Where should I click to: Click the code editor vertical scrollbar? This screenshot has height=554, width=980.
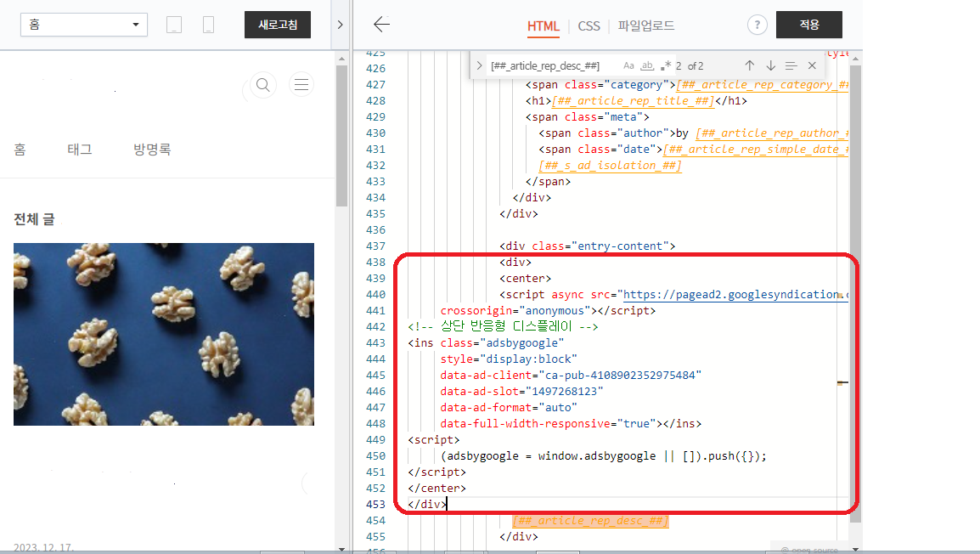[855, 294]
